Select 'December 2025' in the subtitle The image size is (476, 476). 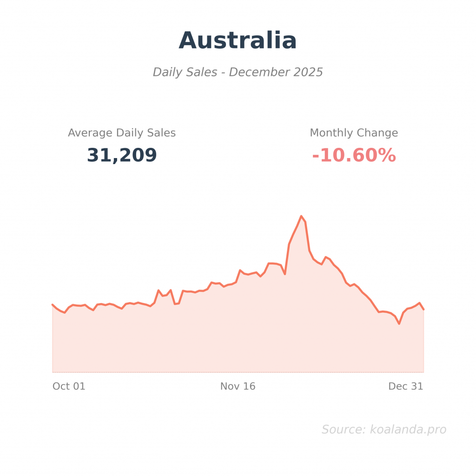coord(276,73)
